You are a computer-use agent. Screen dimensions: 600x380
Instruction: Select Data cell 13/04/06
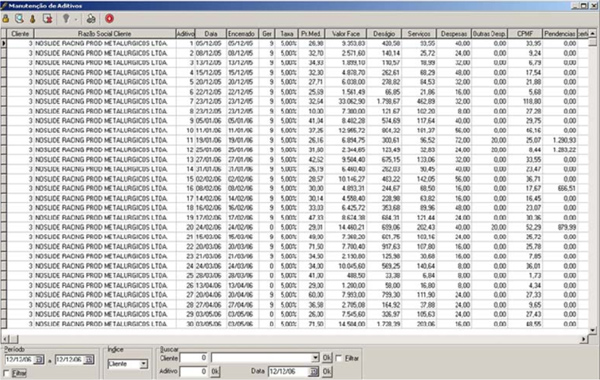(x=211, y=285)
